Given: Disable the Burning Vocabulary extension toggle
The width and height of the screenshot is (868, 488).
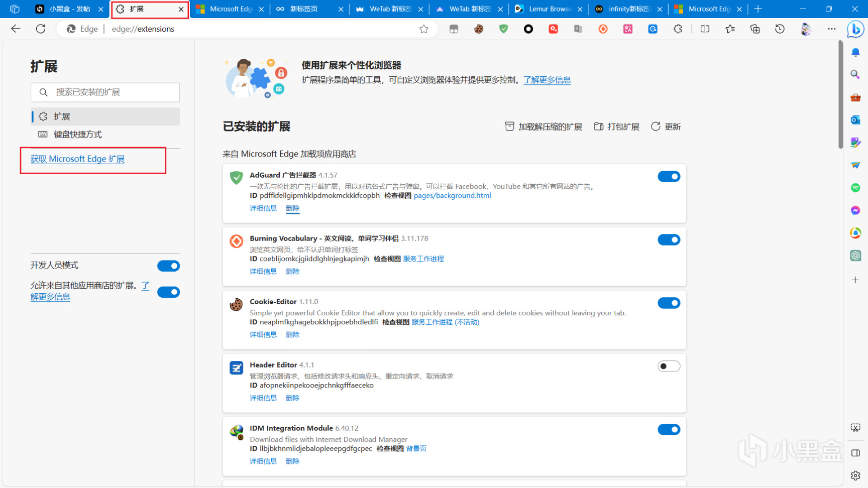Looking at the screenshot, I should click(669, 239).
